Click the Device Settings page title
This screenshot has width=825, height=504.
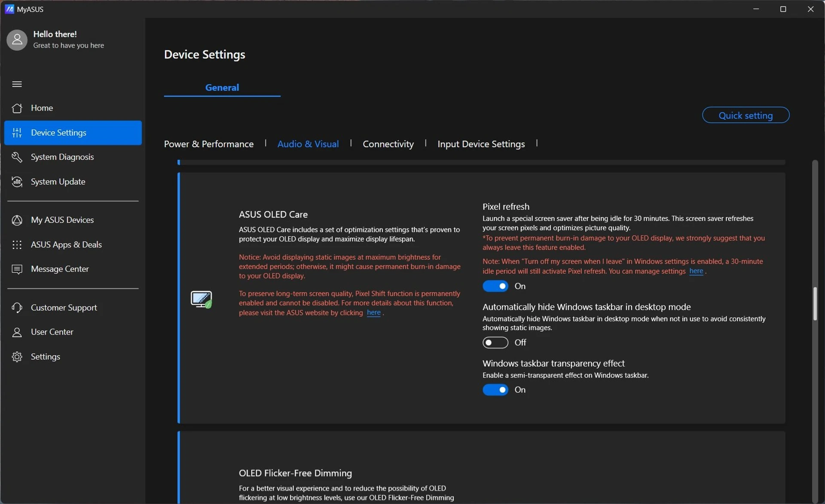205,55
